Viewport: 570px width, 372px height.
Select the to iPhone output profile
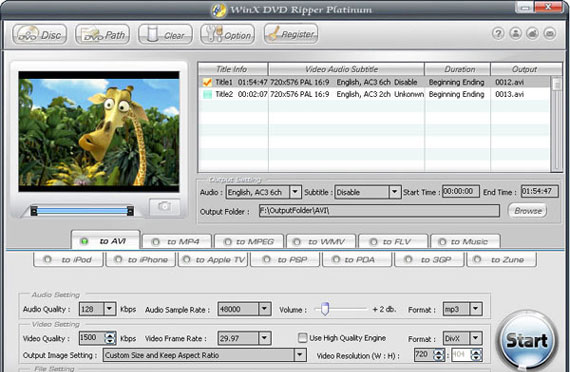[x=140, y=260]
